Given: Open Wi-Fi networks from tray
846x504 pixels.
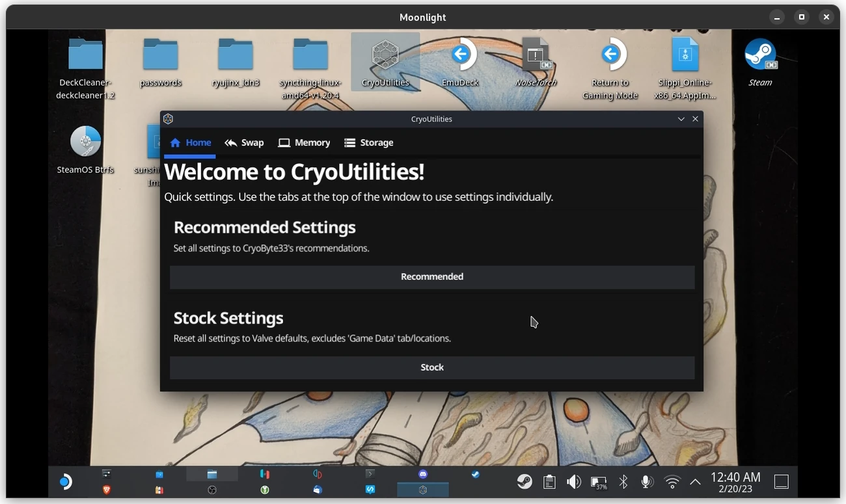Looking at the screenshot, I should coord(672,482).
